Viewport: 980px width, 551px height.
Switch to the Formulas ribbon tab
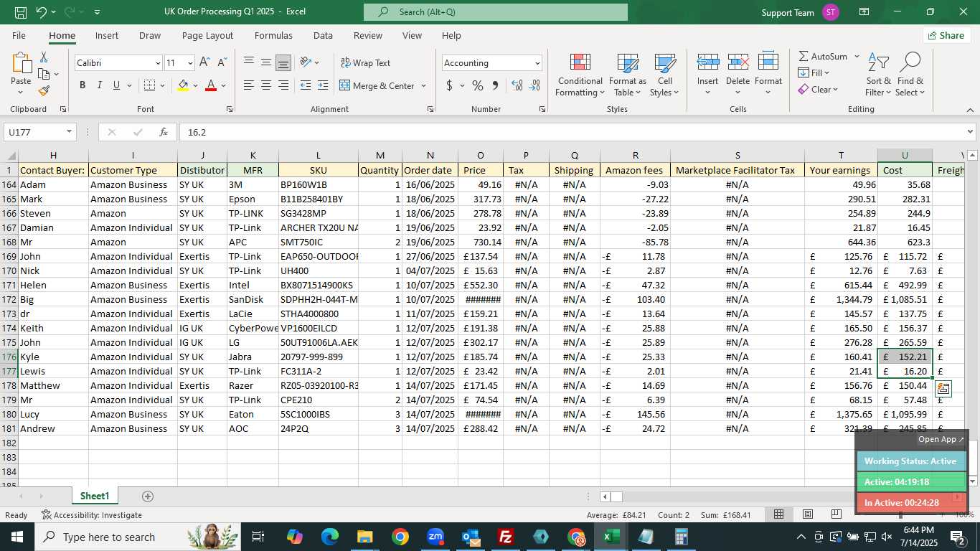[x=273, y=35]
